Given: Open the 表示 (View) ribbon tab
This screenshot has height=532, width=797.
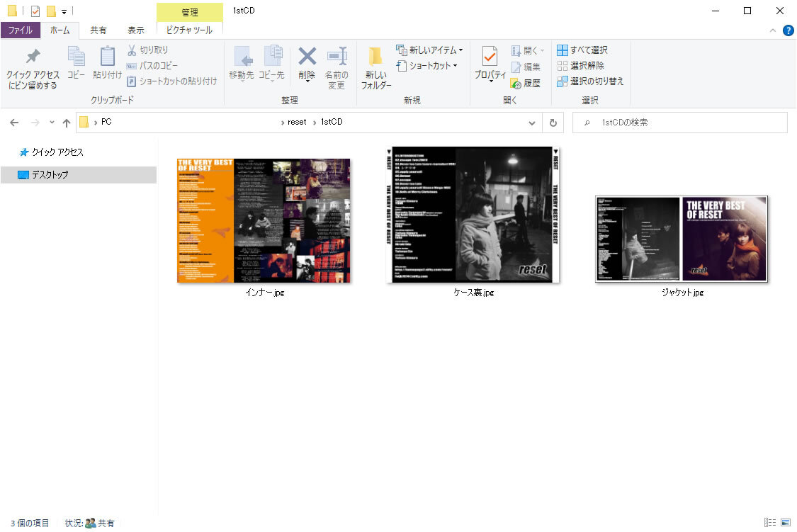Looking at the screenshot, I should click(x=135, y=30).
